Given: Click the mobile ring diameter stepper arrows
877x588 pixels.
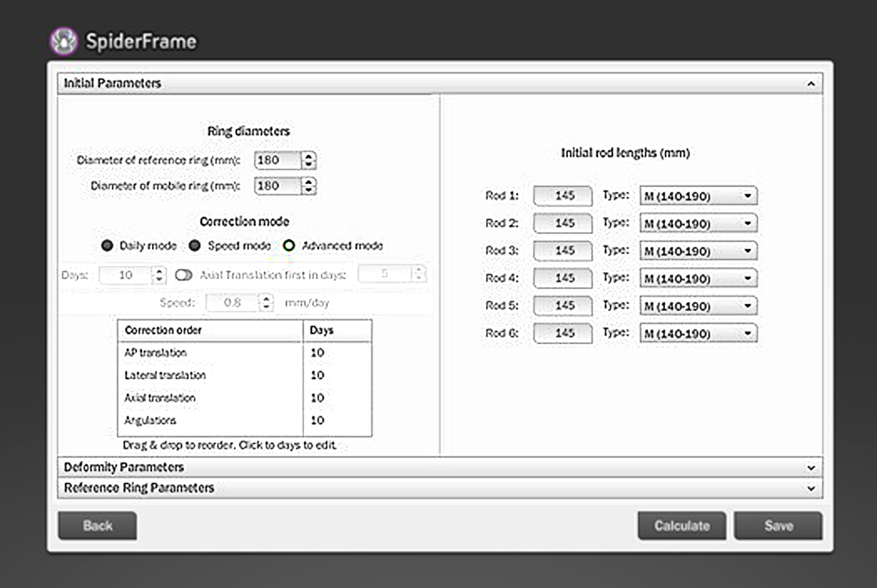Looking at the screenshot, I should click(x=309, y=186).
